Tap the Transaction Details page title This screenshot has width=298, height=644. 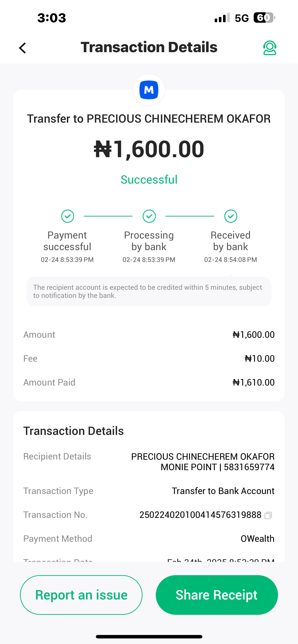pyautogui.click(x=149, y=47)
